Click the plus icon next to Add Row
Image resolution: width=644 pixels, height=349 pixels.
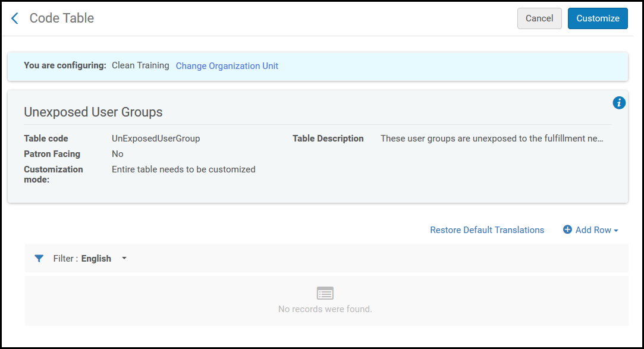[x=567, y=230]
